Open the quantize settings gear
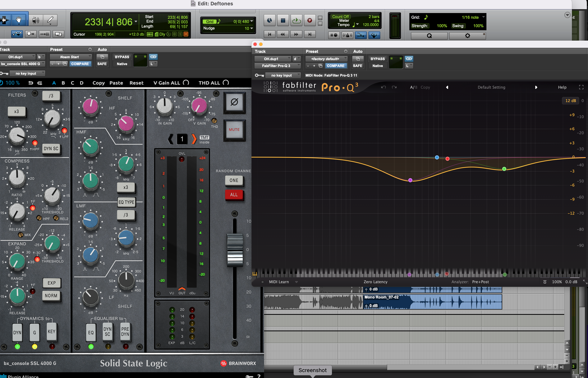This screenshot has height=378, width=588. [x=467, y=36]
